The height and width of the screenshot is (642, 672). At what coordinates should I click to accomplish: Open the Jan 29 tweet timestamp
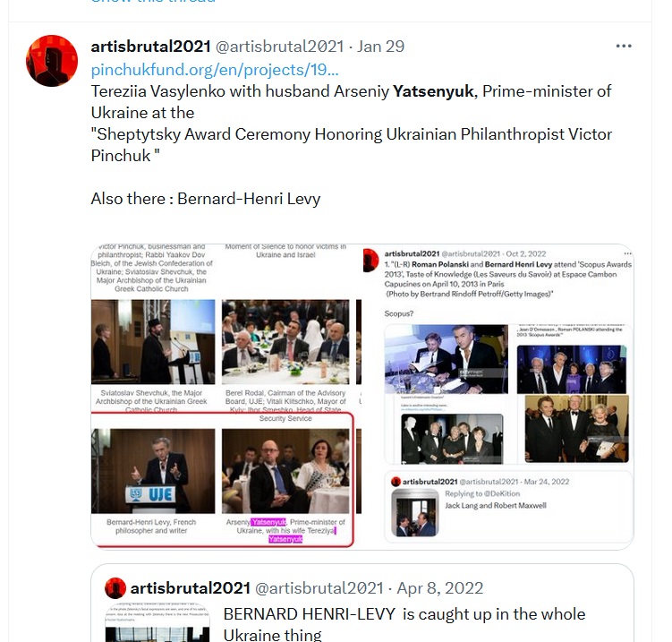pyautogui.click(x=380, y=47)
